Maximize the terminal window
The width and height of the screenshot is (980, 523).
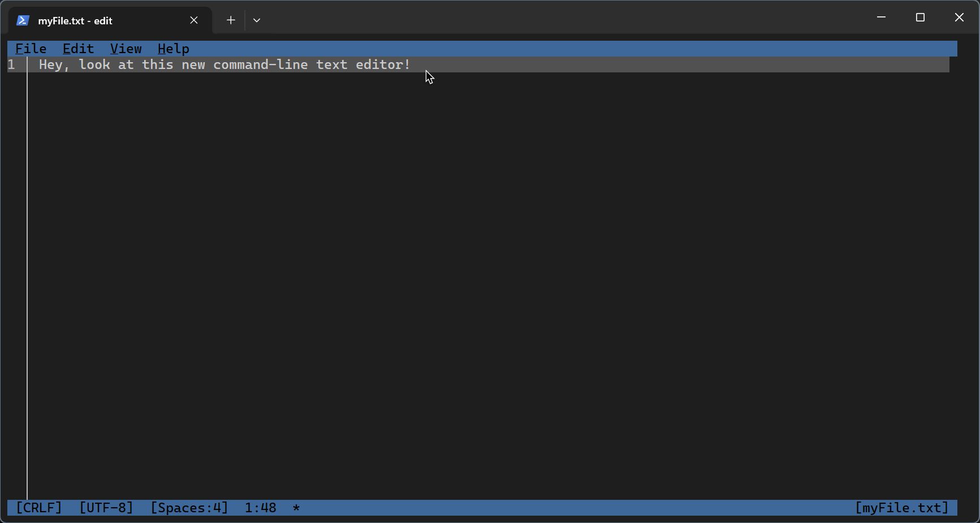(x=920, y=18)
